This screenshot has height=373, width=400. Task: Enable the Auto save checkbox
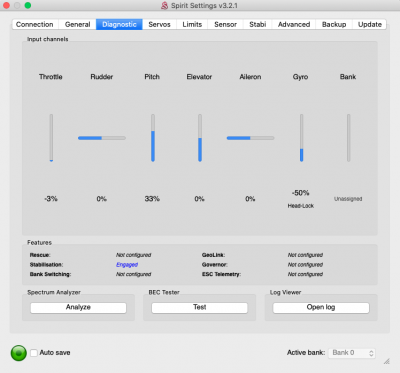click(34, 353)
